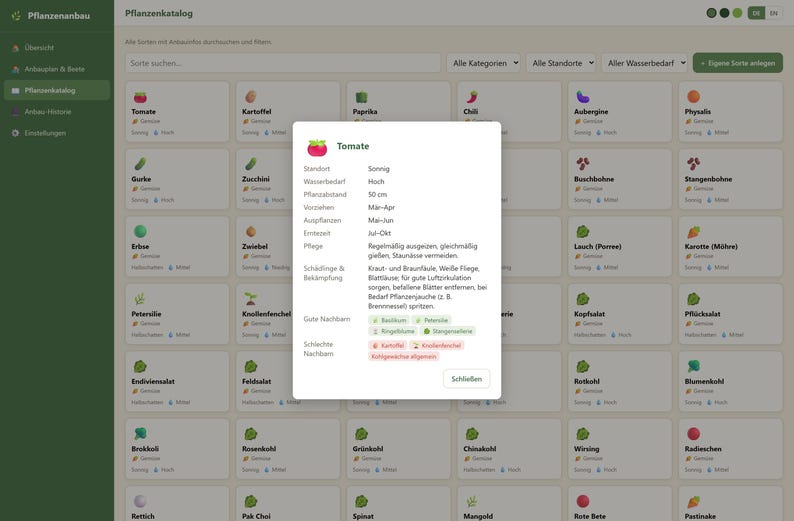Focus the Sorte suchen search field
This screenshot has width=794, height=521.
pyautogui.click(x=283, y=63)
